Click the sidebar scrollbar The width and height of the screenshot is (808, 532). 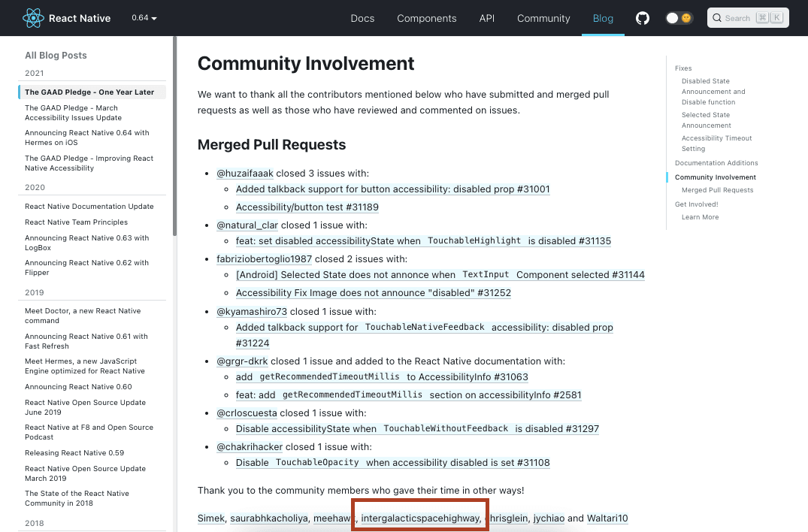tap(175, 135)
